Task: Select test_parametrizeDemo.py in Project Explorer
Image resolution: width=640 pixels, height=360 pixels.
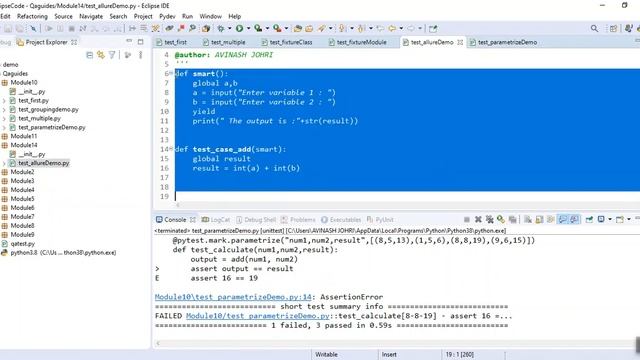Action: click(52, 127)
